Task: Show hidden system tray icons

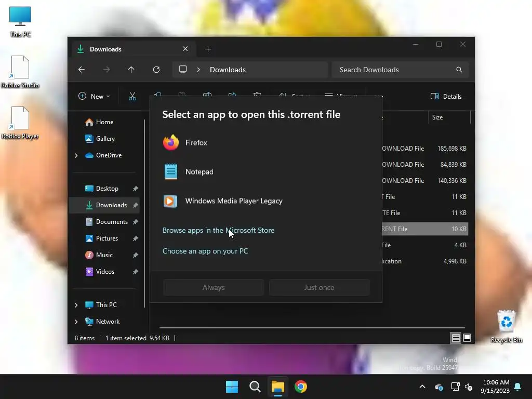Action: click(x=422, y=387)
